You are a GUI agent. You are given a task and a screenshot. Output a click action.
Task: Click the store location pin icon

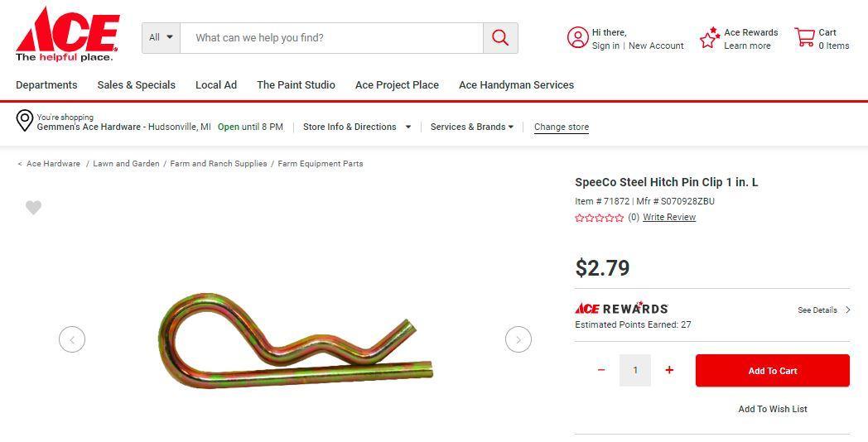click(x=25, y=121)
